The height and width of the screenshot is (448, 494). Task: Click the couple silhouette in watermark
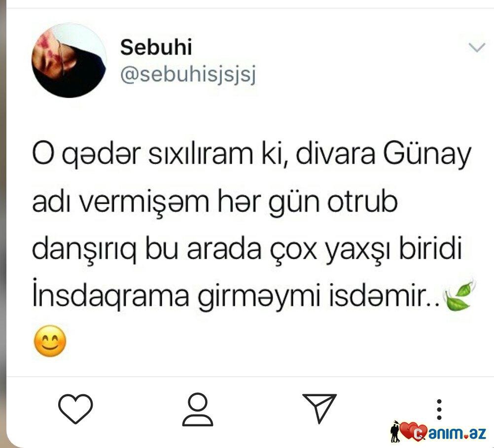tap(395, 432)
